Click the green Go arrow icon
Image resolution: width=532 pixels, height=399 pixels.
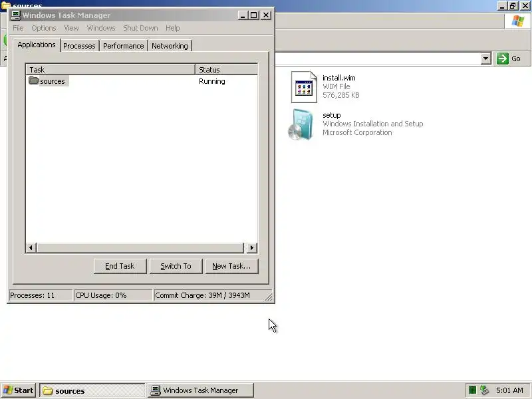[x=503, y=59]
